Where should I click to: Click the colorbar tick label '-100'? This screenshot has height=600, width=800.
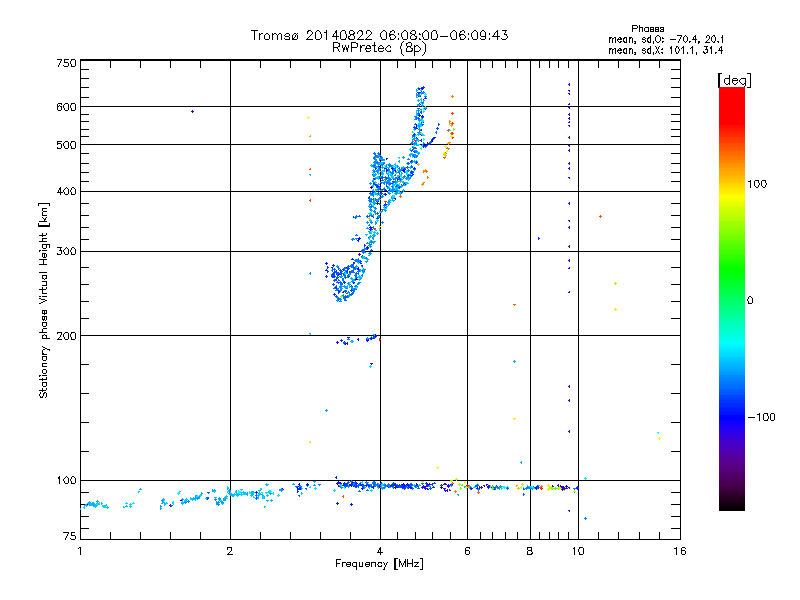pyautogui.click(x=761, y=417)
